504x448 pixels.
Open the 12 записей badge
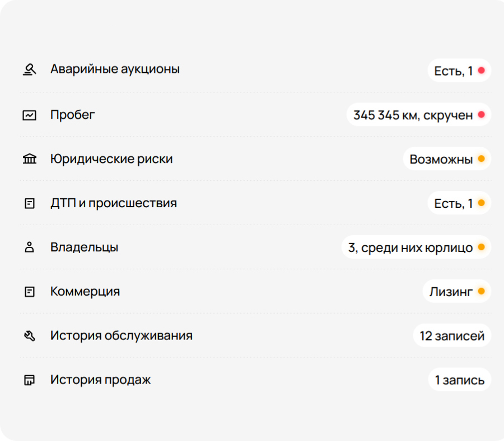coord(452,335)
